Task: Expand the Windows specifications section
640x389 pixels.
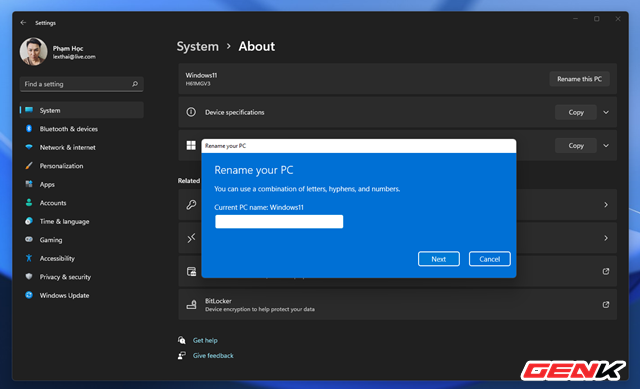Action: click(606, 146)
